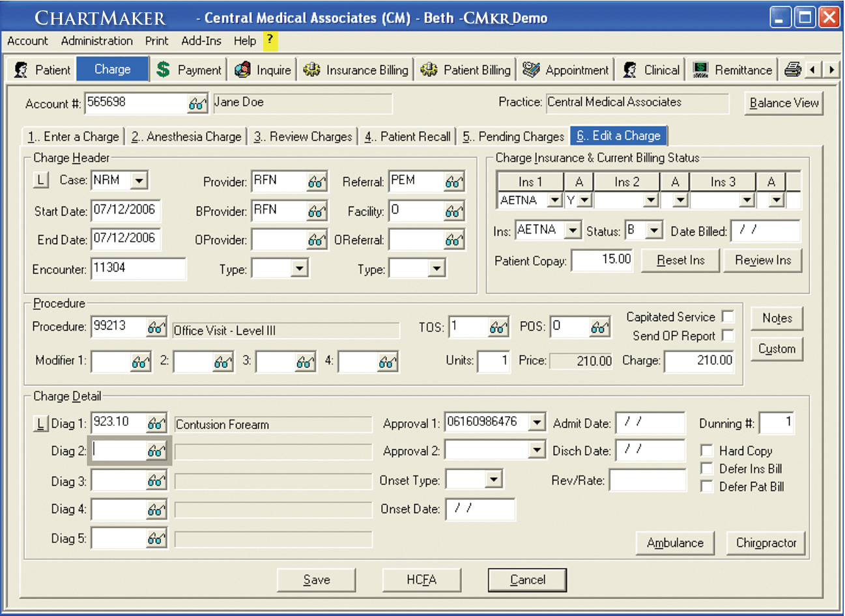Check the Defer Pat Bill option

click(706, 486)
